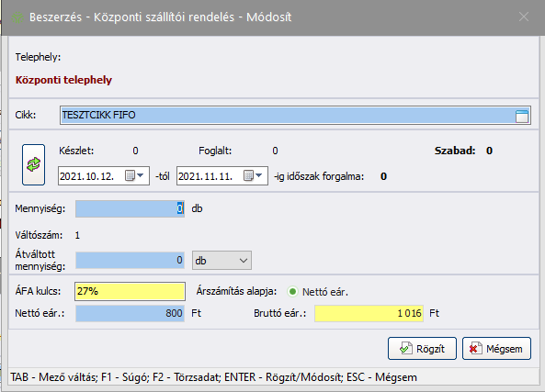This screenshot has height=392, width=545.
Task: Open the item lookup icon in Cikk field
Action: pos(522,116)
